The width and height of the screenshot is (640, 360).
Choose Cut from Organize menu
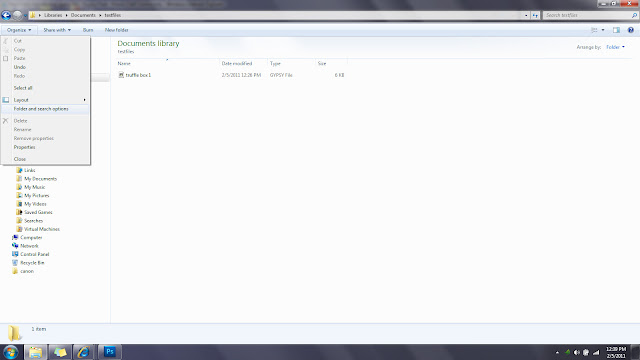[46, 41]
